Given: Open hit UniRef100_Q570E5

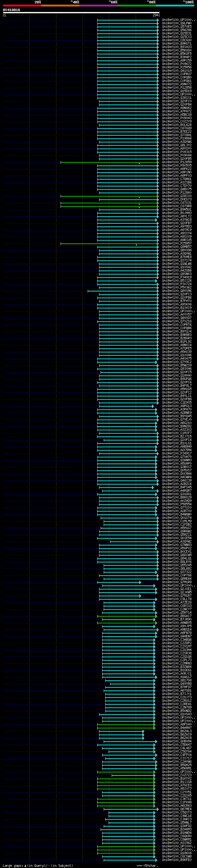Looking at the screenshot, I should (x=177, y=26).
